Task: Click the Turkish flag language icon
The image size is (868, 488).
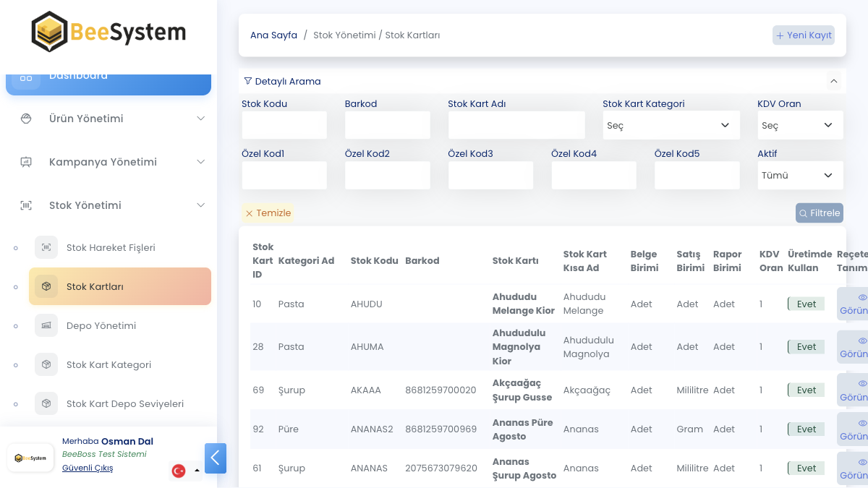Action: (179, 471)
